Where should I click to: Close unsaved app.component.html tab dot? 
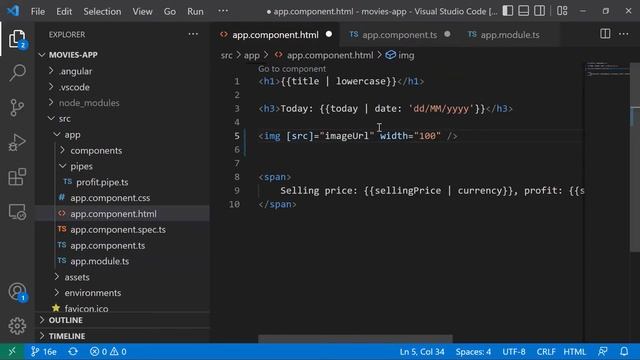[x=329, y=34]
